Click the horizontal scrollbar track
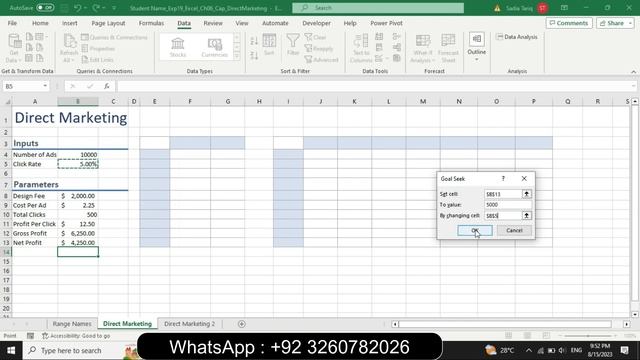 505,324
